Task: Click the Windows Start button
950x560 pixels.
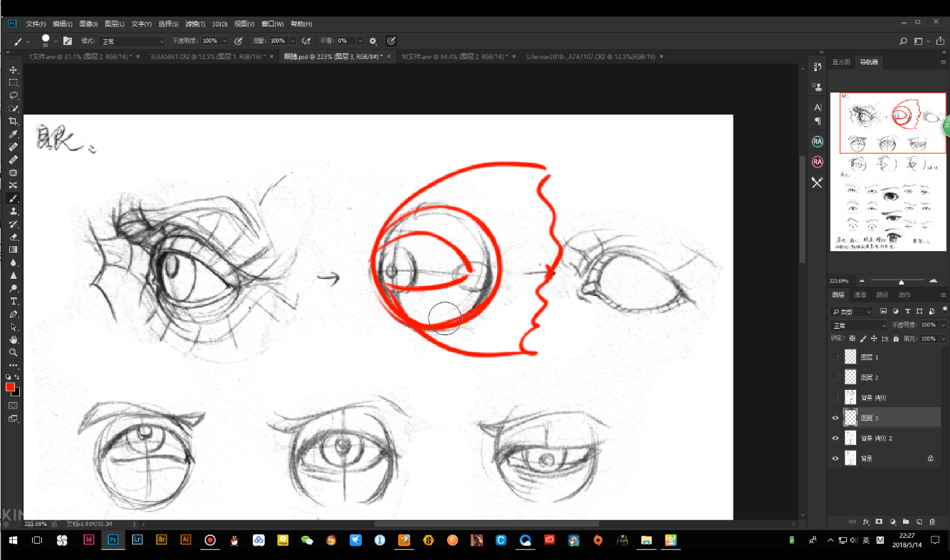Action: point(13,540)
